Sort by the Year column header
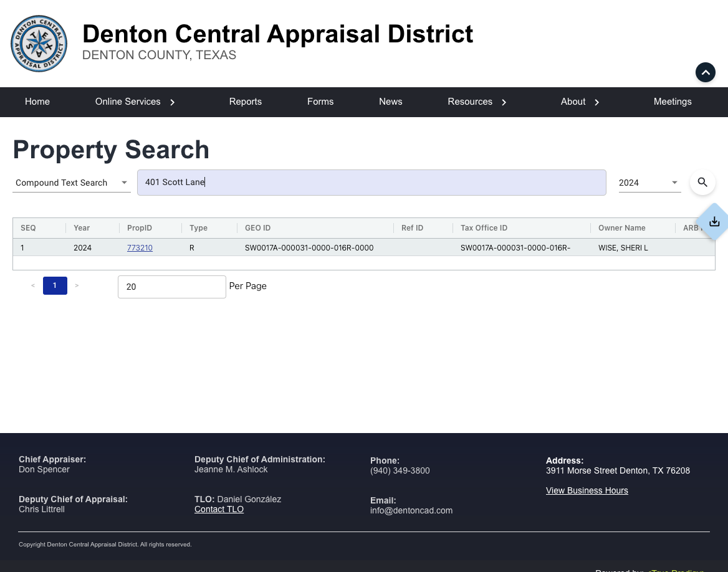The height and width of the screenshot is (572, 728). 82,228
